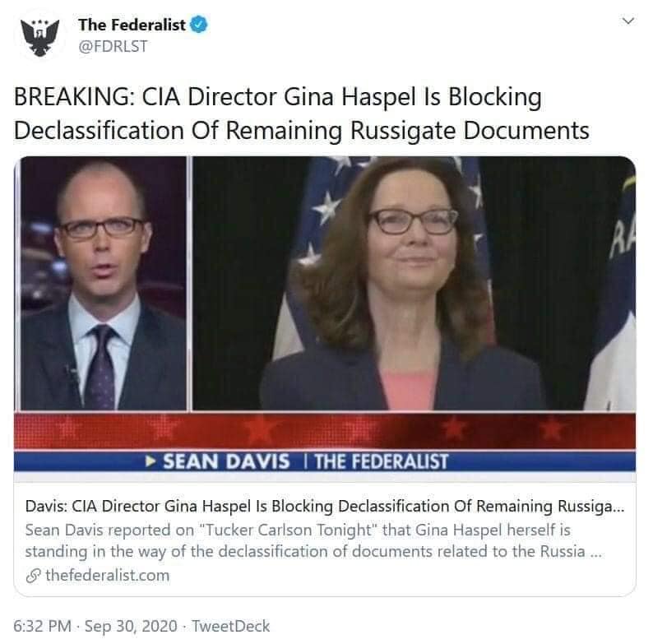Open The Federalist eagle profile avatar

click(x=40, y=37)
